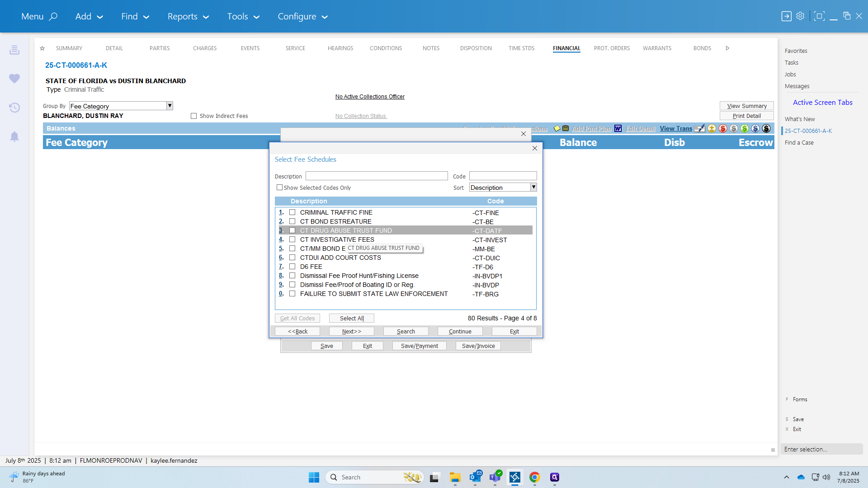Click the Enter selection box

pyautogui.click(x=821, y=449)
